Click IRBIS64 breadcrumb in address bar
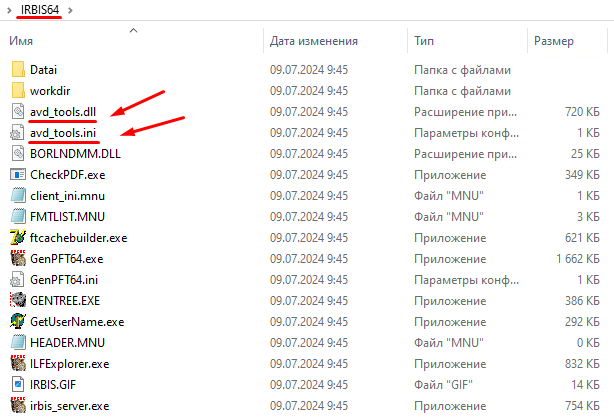Image resolution: width=614 pixels, height=417 pixels. point(40,10)
